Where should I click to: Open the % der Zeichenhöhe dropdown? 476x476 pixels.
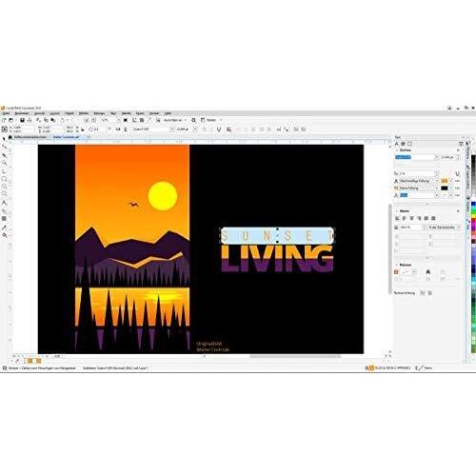pyautogui.click(x=444, y=228)
